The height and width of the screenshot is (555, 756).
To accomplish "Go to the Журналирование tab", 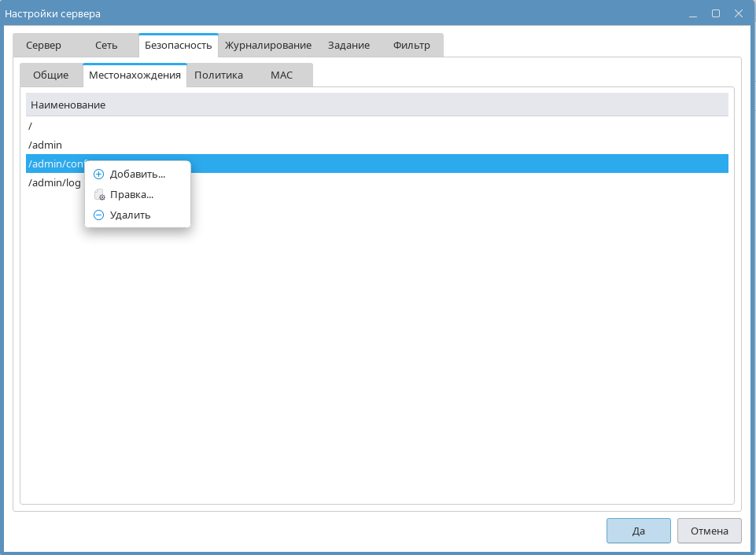I will pyautogui.click(x=268, y=46).
